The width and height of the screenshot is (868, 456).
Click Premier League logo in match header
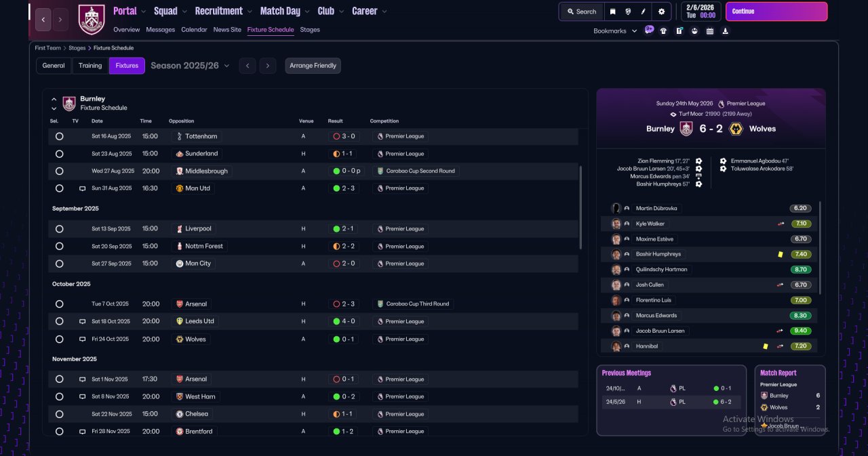click(721, 104)
